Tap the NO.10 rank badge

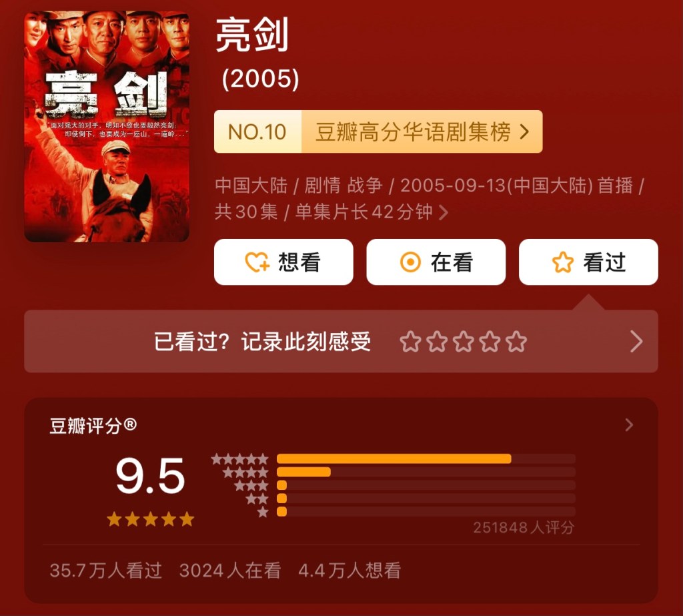pos(257,131)
